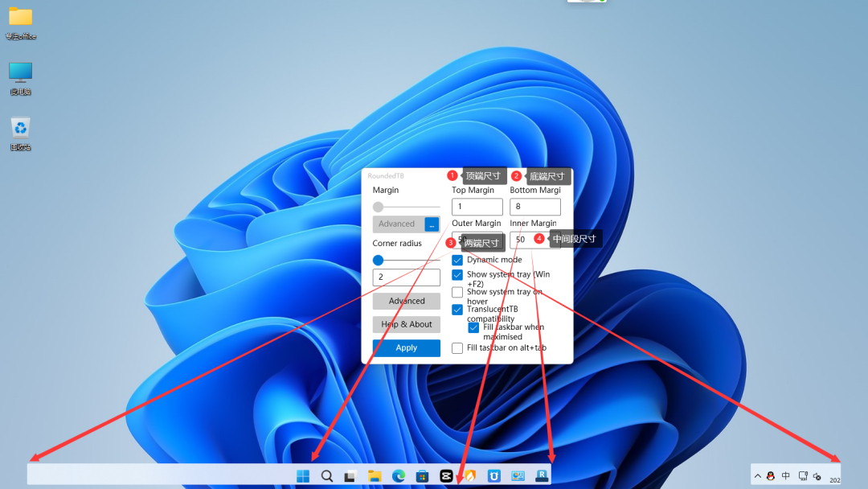Viewport: 868px width, 489px height.
Task: Switch the Chinese input method indicator
Action: 786,475
